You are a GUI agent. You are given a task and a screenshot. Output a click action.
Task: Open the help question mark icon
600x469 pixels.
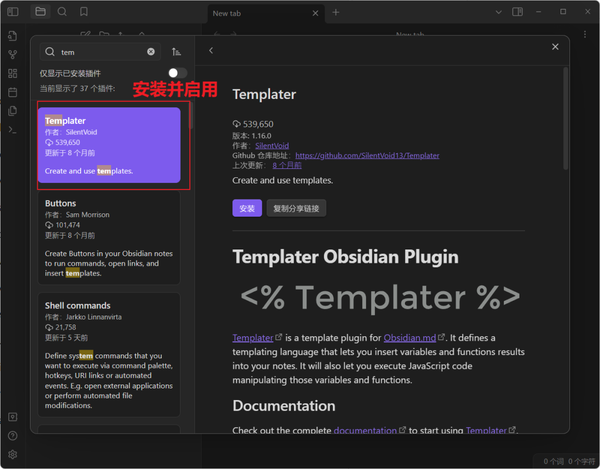point(13,436)
